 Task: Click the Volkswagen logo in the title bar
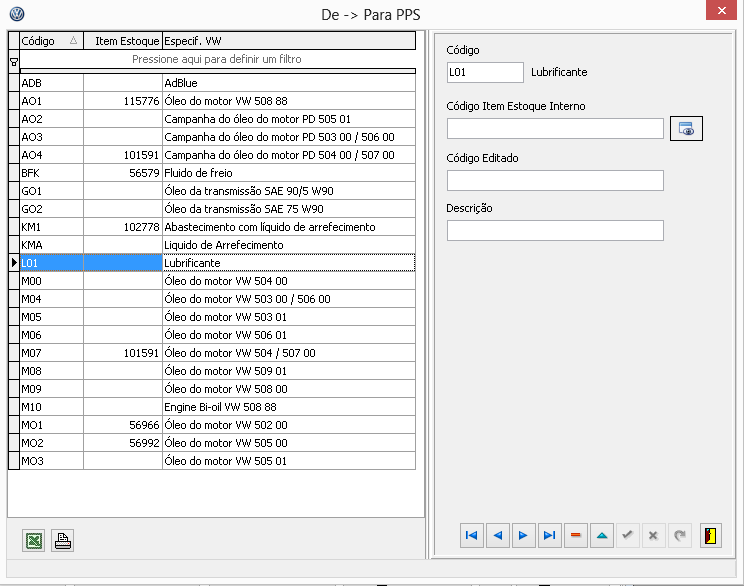pos(17,14)
